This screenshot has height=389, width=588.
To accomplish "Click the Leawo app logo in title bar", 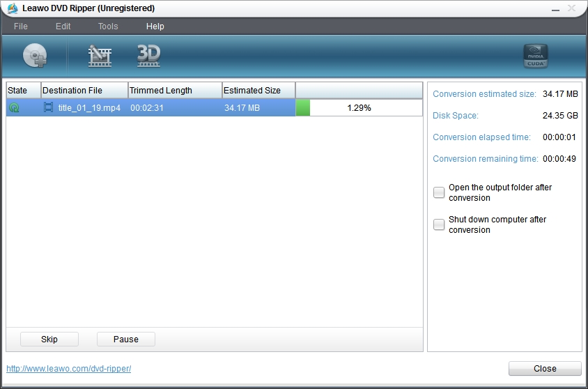I will point(12,8).
